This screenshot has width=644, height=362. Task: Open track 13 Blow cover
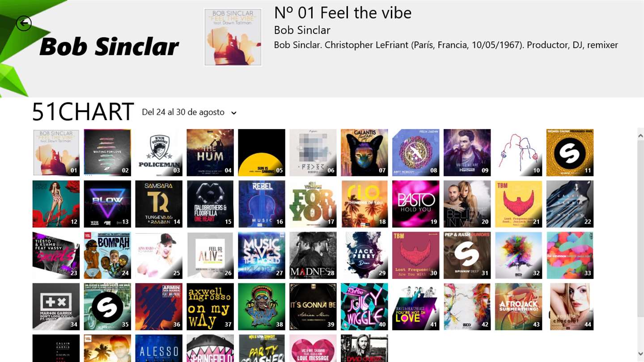pyautogui.click(x=107, y=204)
